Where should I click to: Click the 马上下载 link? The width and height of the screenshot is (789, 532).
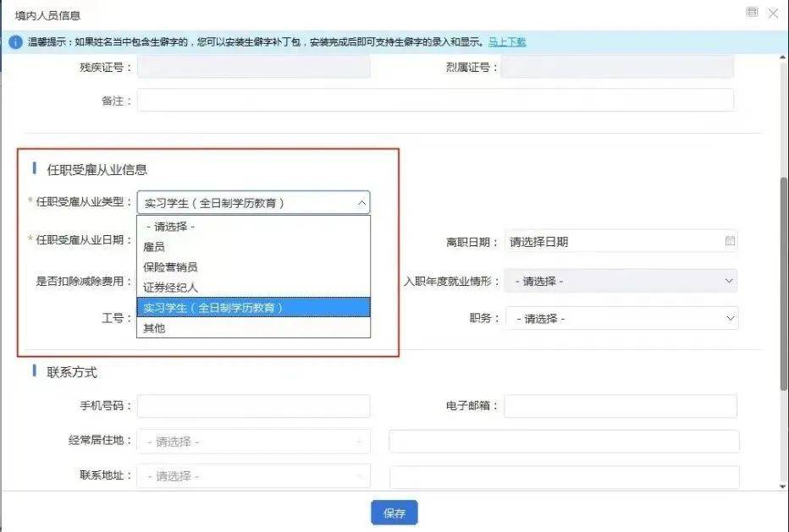[507, 41]
